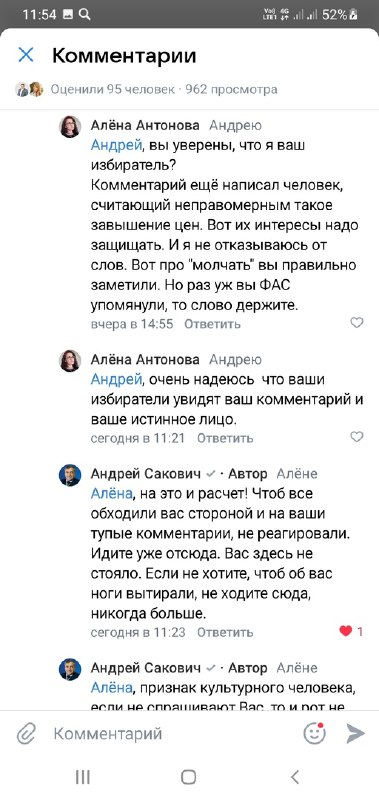This screenshot has height=800, width=379.
Task: Tap the paperclip attachment icon
Action: 26,734
